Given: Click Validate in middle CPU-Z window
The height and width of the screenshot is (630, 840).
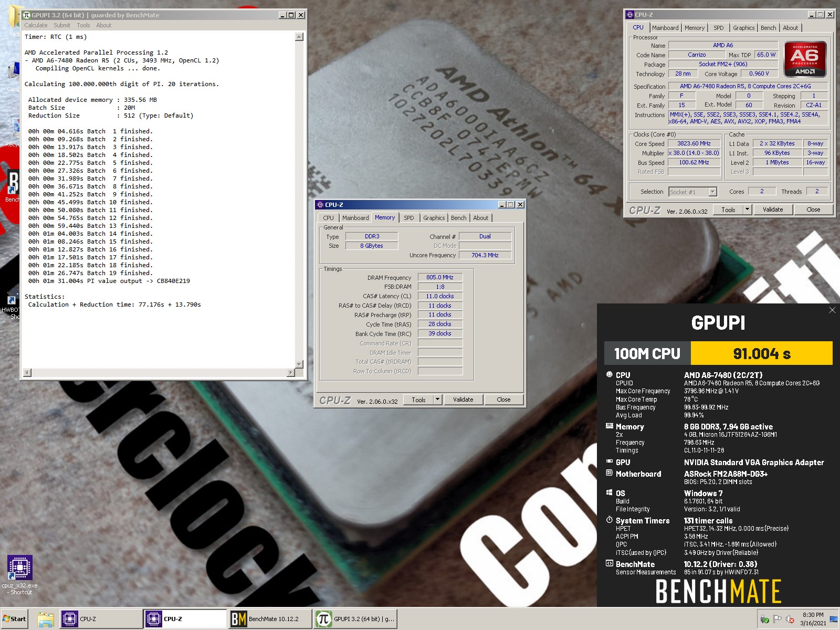Looking at the screenshot, I should (463, 400).
